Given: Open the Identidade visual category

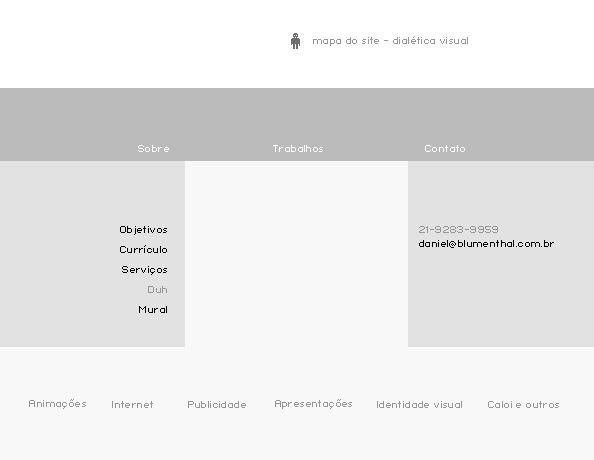Looking at the screenshot, I should pos(419,405).
